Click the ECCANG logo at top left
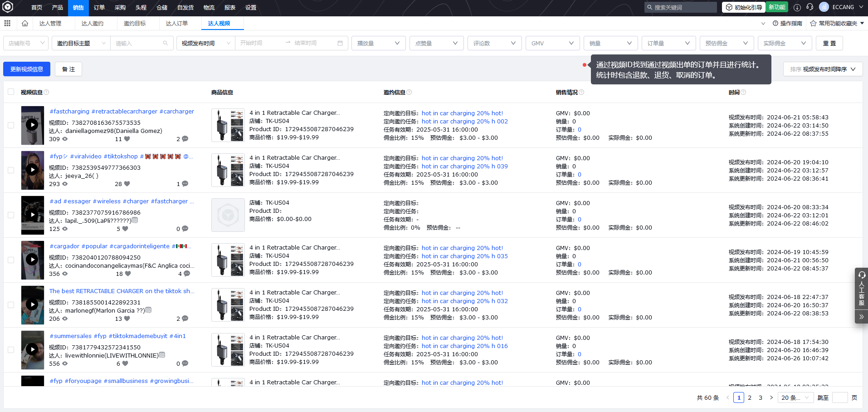 (x=8, y=7)
